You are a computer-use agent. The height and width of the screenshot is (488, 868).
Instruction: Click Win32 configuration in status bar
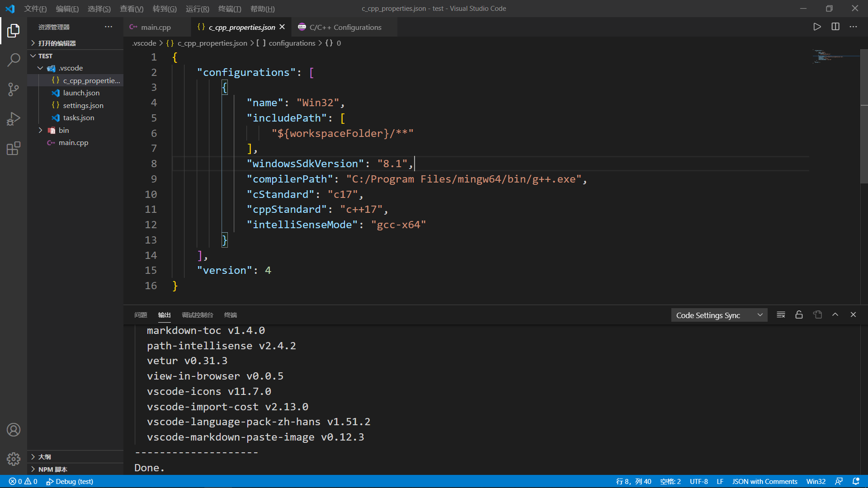pos(816,482)
